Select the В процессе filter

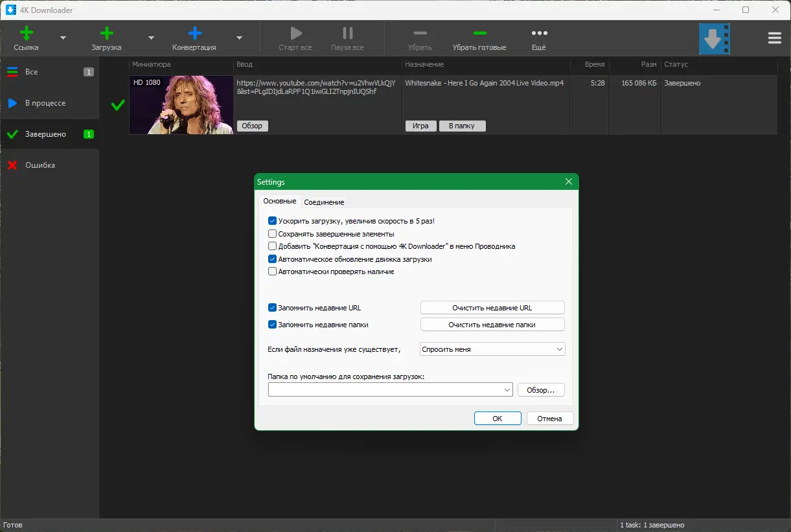49,103
